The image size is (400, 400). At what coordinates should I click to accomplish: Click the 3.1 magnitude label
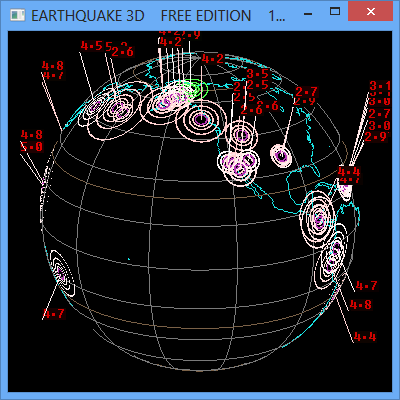click(x=380, y=86)
